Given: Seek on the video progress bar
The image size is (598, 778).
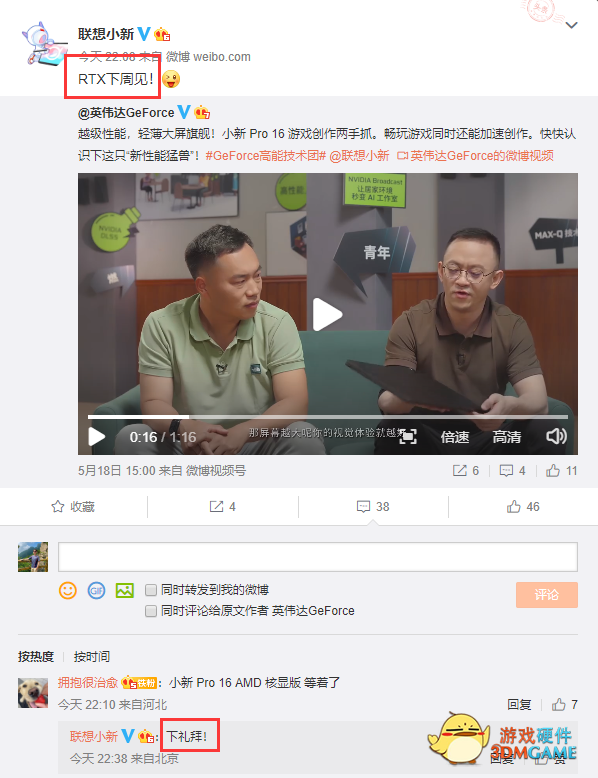Looking at the screenshot, I should pos(328,417).
